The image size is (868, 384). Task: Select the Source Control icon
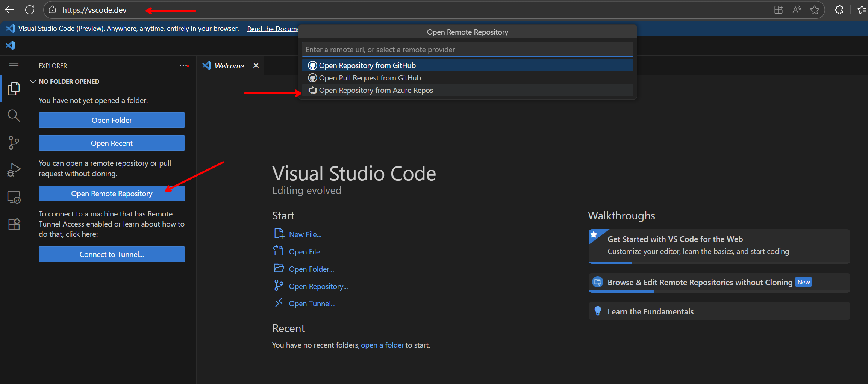(14, 143)
